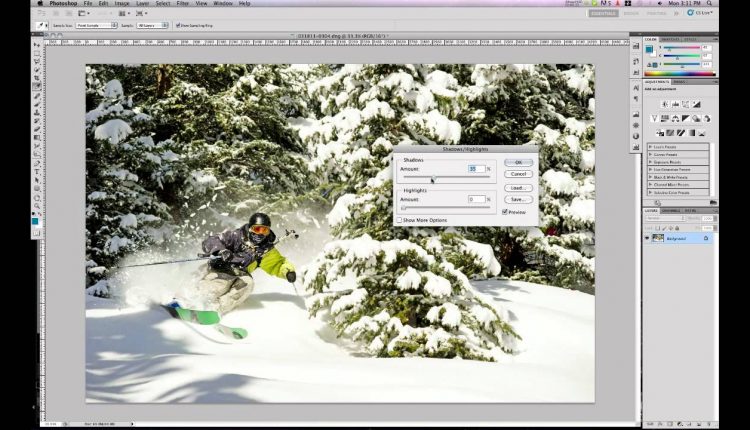Select the Eraser tool

tap(37, 129)
